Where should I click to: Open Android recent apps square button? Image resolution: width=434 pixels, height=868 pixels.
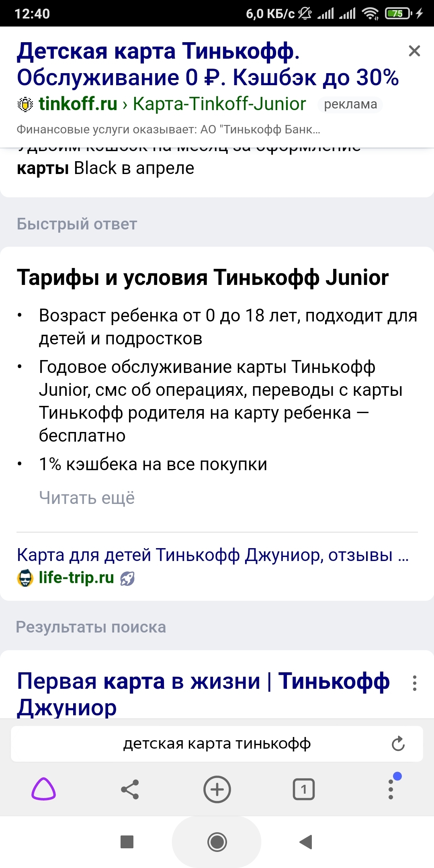127,842
